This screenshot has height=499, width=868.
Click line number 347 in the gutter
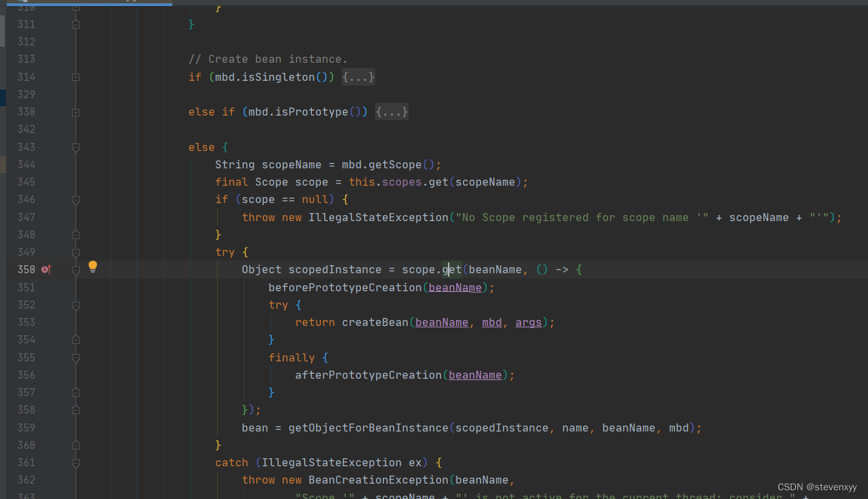(x=26, y=217)
